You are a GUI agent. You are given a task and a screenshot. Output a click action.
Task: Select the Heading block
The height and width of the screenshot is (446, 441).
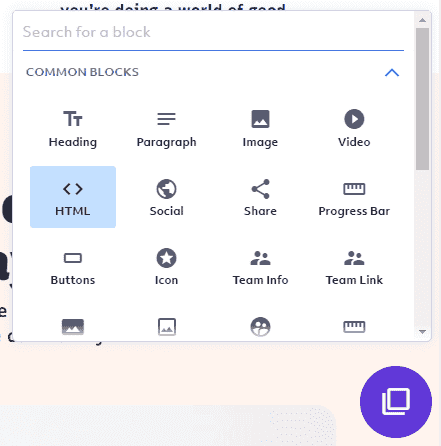[73, 128]
